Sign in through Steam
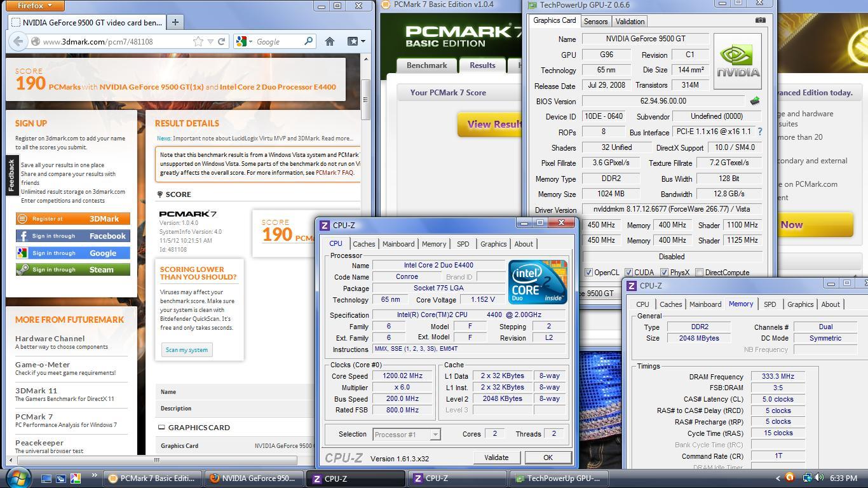This screenshot has height=488, width=868. click(72, 269)
